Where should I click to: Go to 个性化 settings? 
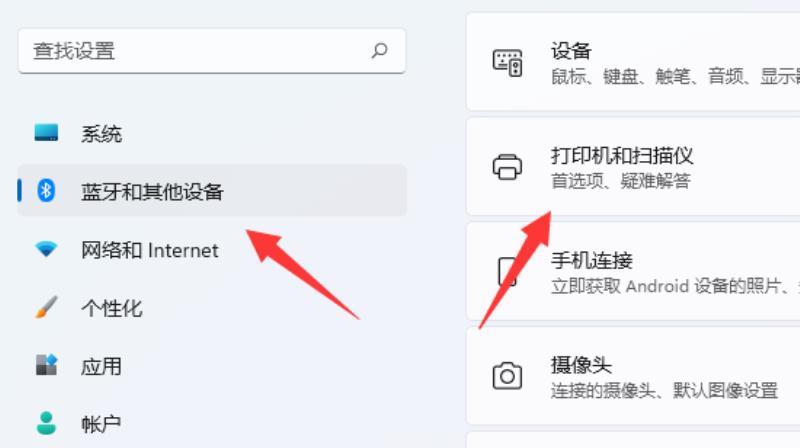point(212,308)
